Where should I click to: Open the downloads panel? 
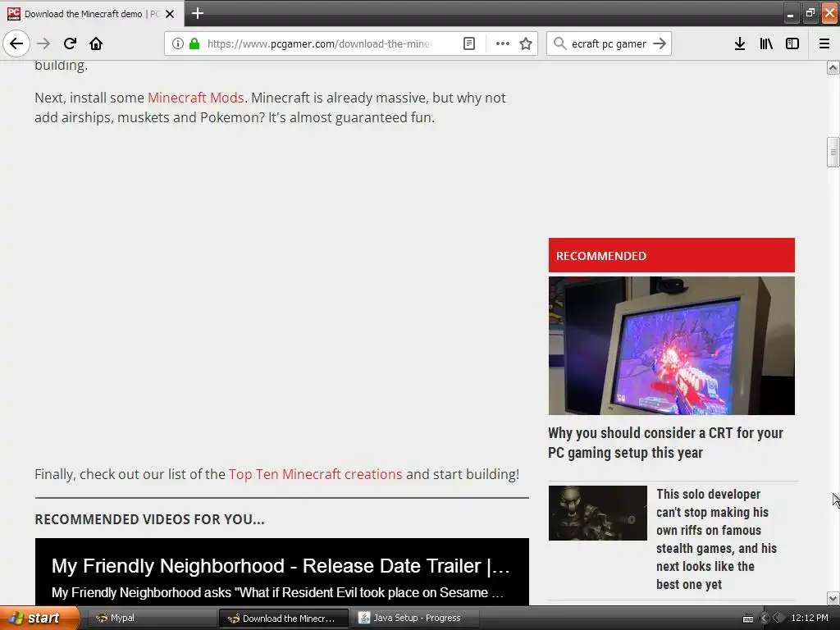[x=740, y=43]
